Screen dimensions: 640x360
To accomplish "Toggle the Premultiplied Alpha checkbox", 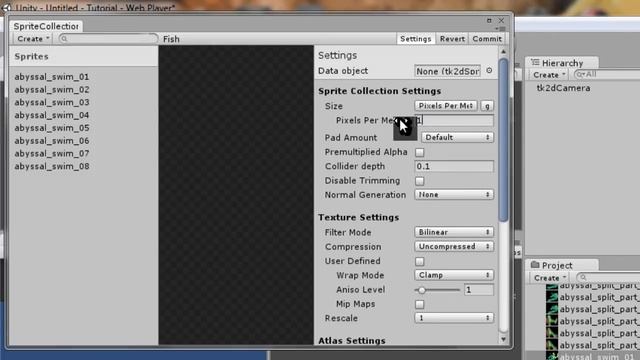I will pyautogui.click(x=420, y=152).
